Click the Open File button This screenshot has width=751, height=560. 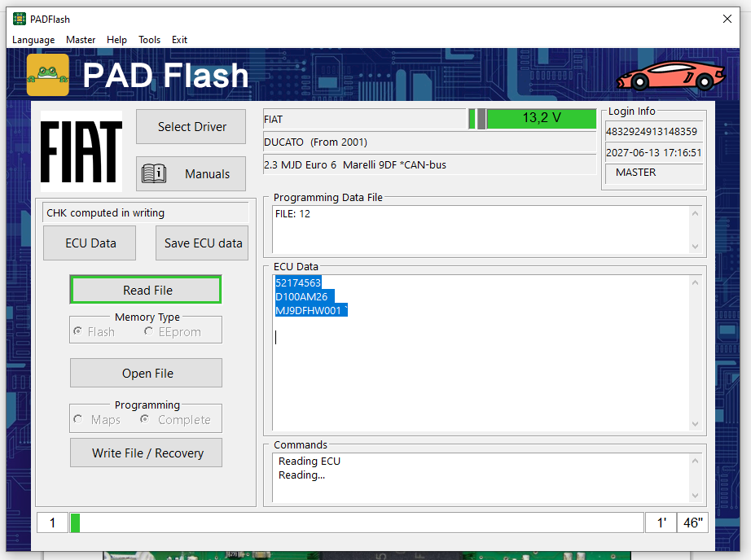tap(146, 373)
